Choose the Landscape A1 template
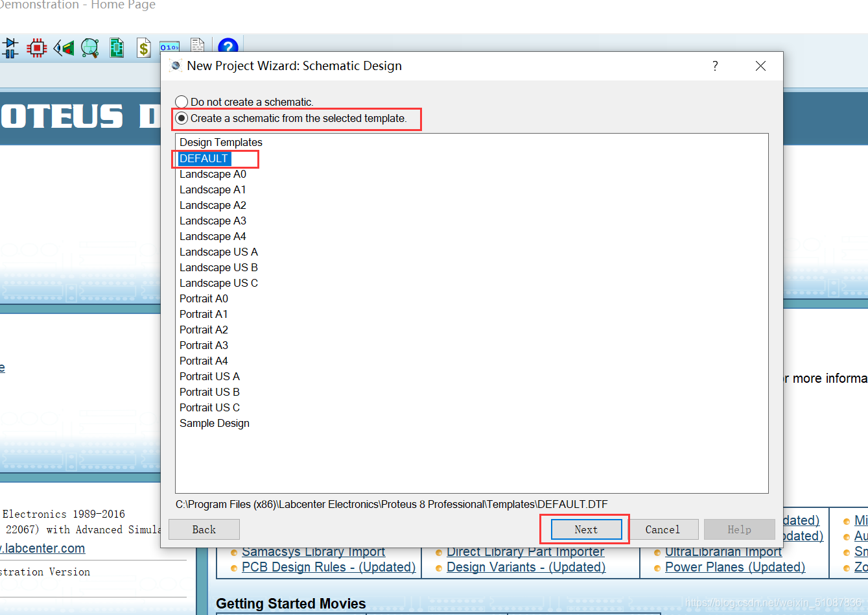This screenshot has height=615, width=868. click(x=213, y=189)
